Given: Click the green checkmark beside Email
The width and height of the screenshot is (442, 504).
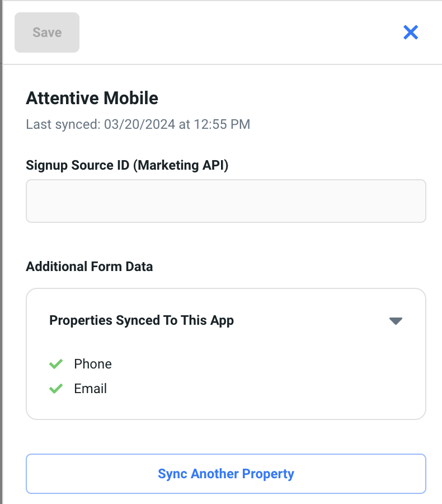Looking at the screenshot, I should tap(56, 389).
